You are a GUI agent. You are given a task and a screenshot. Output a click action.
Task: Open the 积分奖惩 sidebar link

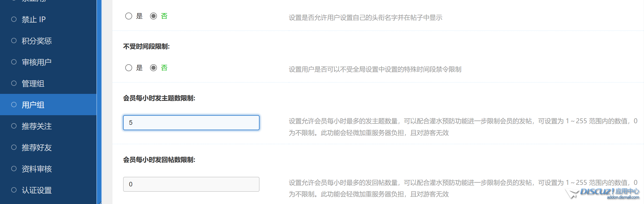point(37,41)
